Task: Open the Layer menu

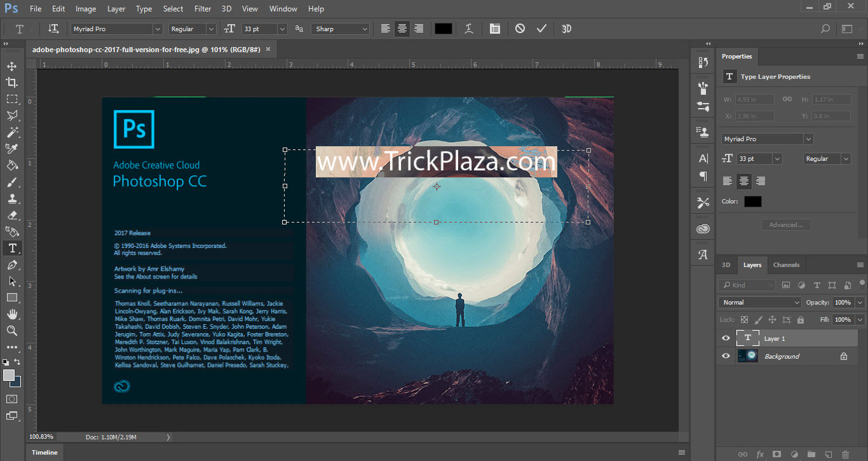Action: click(x=116, y=9)
